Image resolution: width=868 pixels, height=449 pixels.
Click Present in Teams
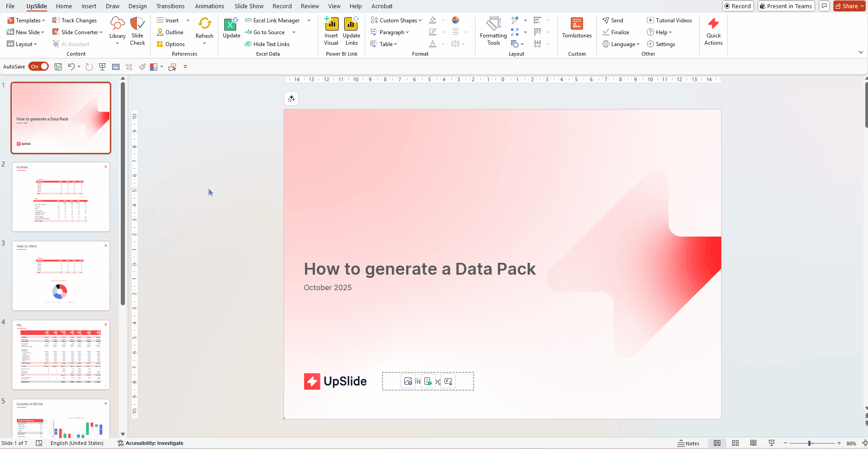[x=785, y=6]
